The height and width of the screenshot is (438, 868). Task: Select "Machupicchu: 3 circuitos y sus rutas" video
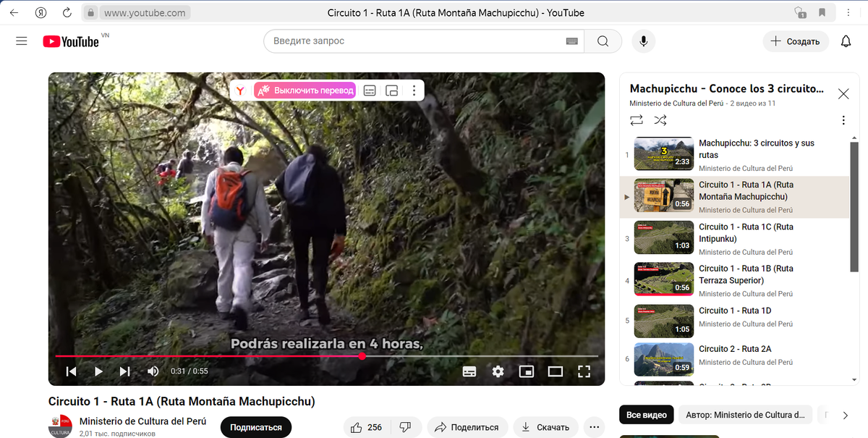click(734, 155)
